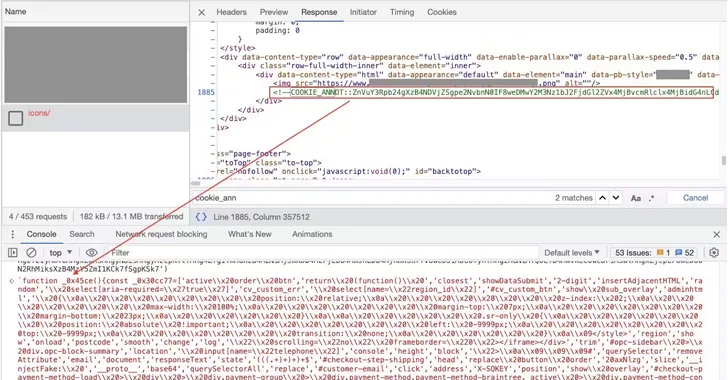The image size is (728, 380).
Task: Open the What's New tab
Action: coord(249,234)
